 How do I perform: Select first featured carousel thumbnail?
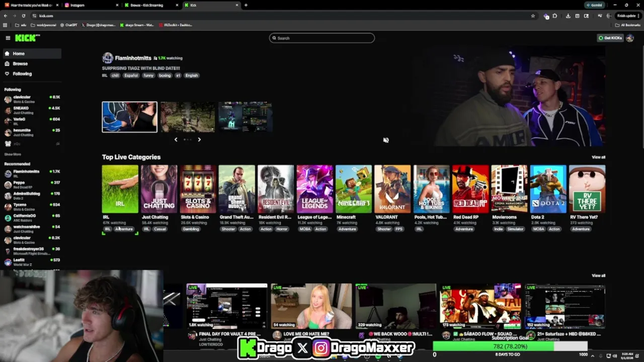click(129, 117)
